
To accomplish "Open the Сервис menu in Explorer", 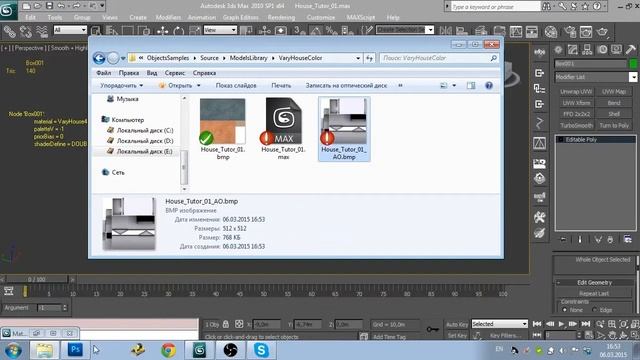I will tap(175, 73).
